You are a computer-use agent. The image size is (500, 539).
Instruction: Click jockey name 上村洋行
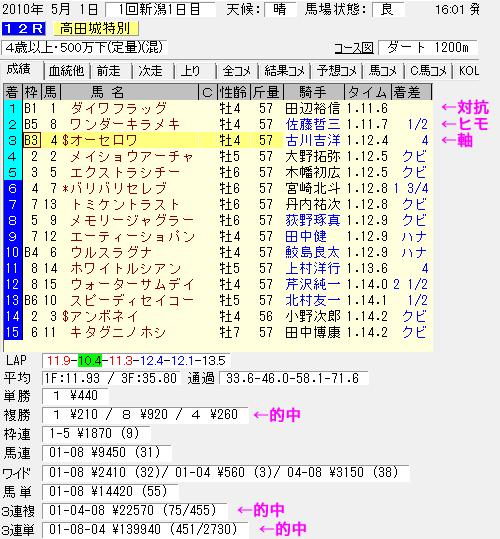pos(313,268)
